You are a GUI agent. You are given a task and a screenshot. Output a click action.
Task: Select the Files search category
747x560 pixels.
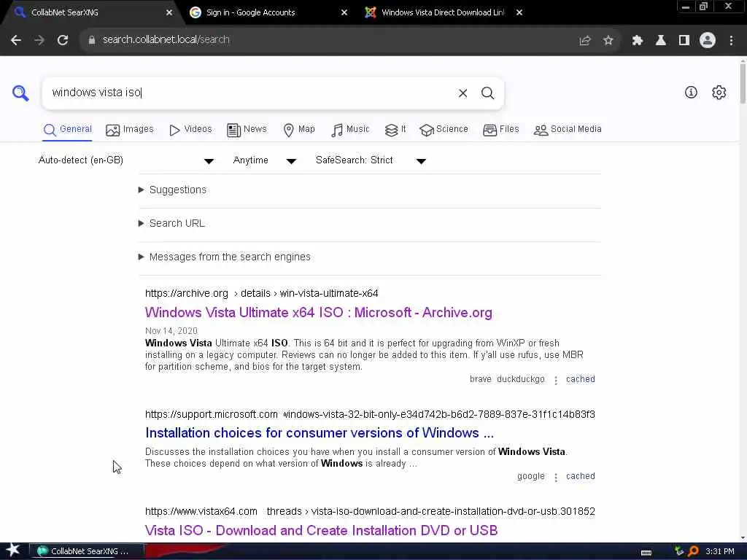501,130
